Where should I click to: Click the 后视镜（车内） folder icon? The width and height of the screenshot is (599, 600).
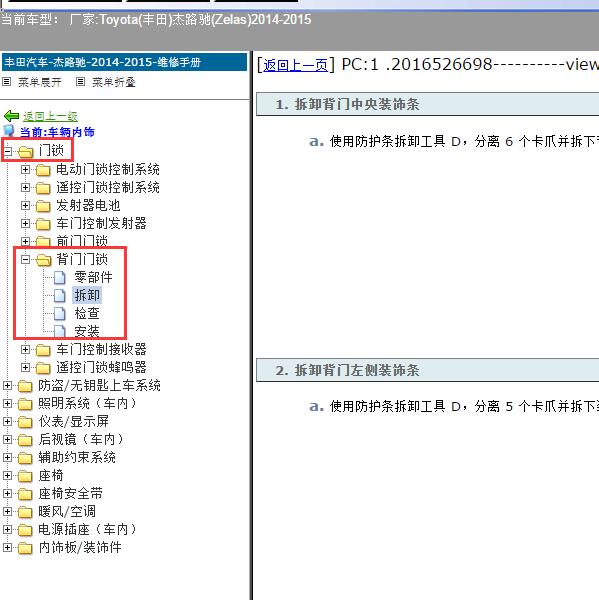(25, 440)
